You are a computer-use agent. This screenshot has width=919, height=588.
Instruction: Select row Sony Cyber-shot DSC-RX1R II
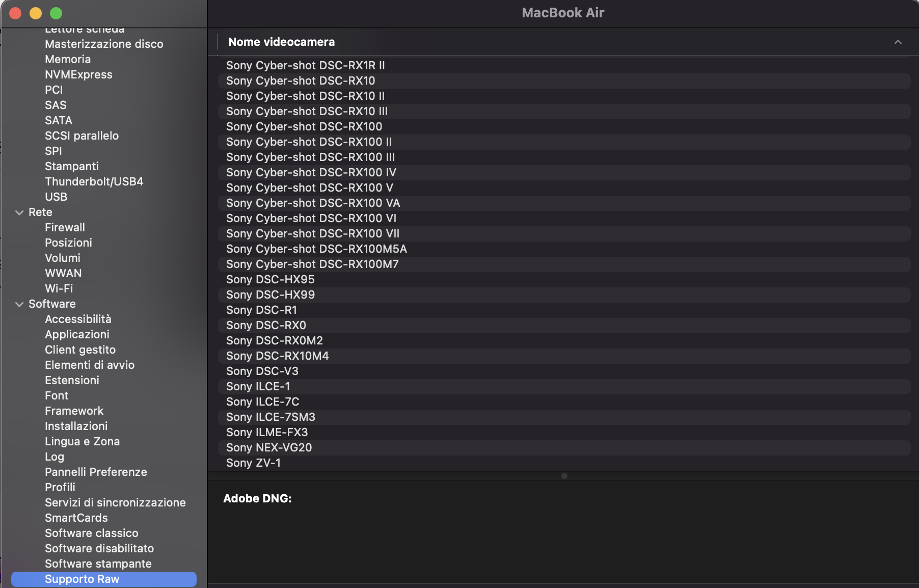(x=564, y=66)
